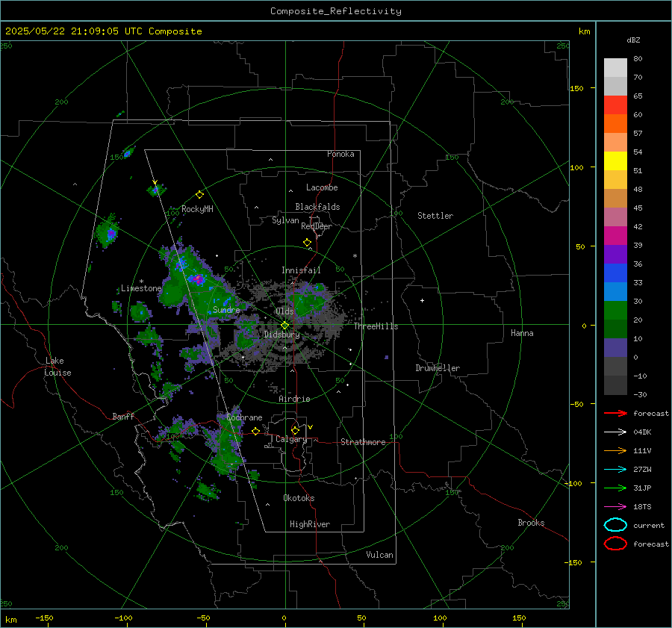
Task: Click the magenta 18TS arrow icon
Action: coord(615,507)
